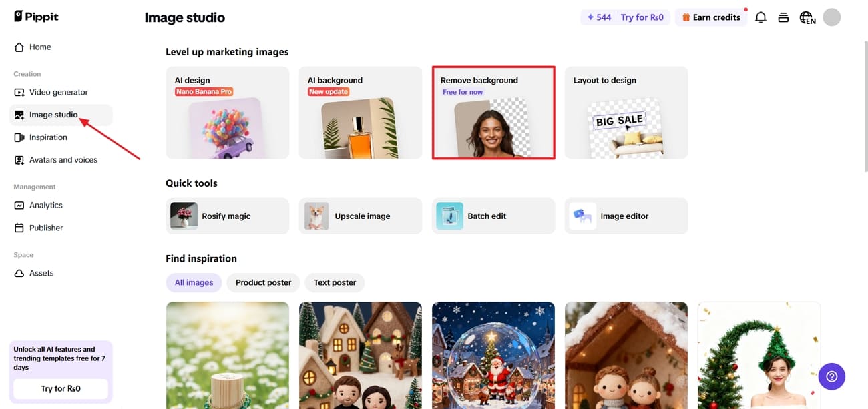Open Upscale image quick tool
This screenshot has width=868, height=409.
(x=360, y=216)
